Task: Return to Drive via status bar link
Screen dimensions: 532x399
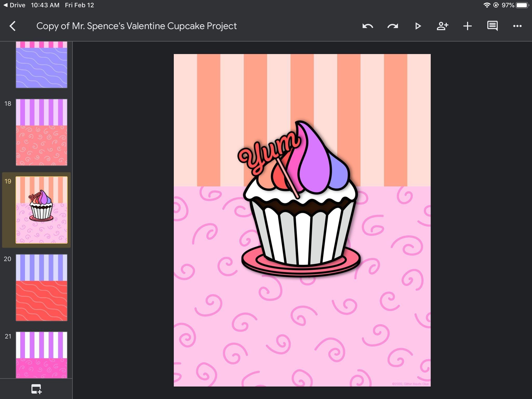Action: [15, 5]
